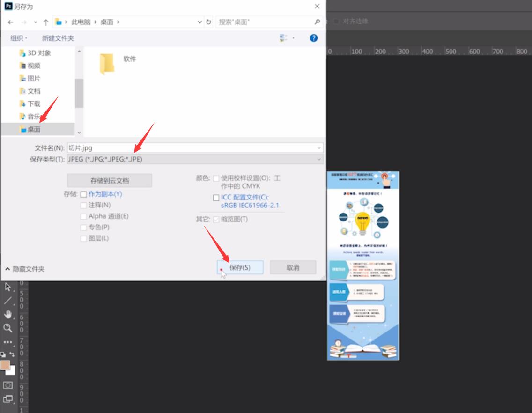The width and height of the screenshot is (532, 413).
Task: Select 视频 in navigation pane
Action: [30, 66]
